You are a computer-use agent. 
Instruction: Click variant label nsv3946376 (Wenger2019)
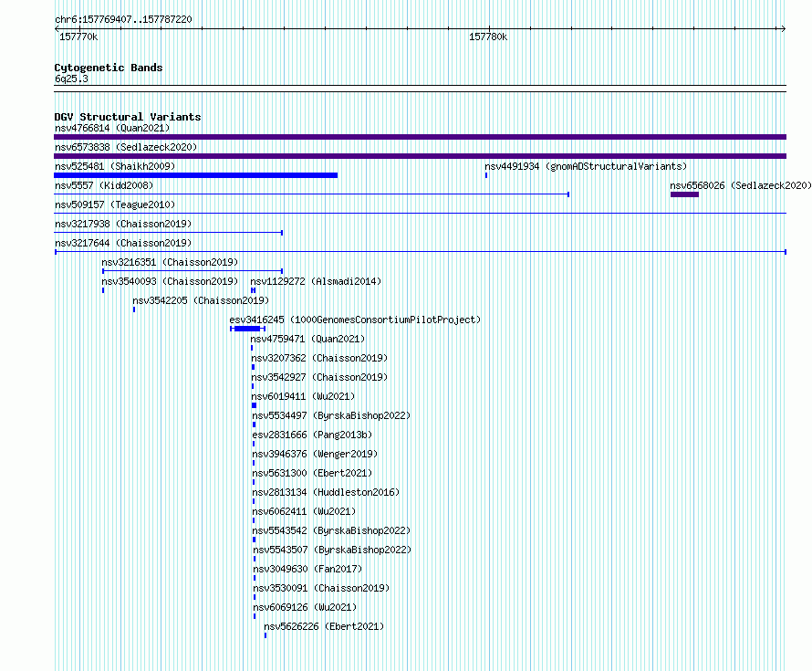point(315,454)
